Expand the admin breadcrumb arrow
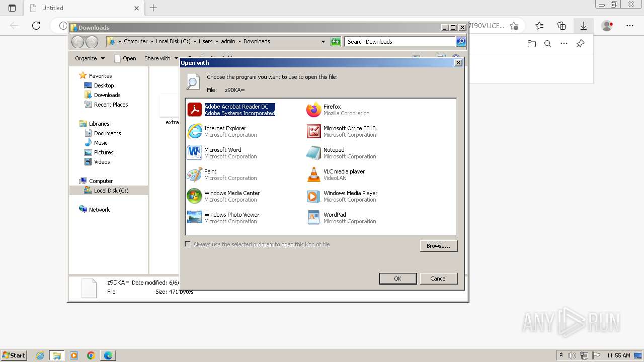The width and height of the screenshot is (644, 362). click(x=239, y=42)
